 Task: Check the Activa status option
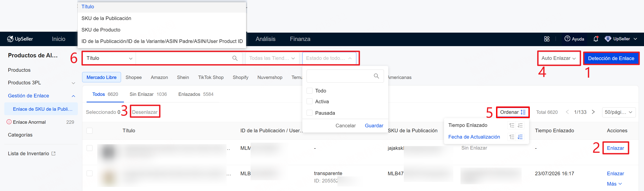310,101
